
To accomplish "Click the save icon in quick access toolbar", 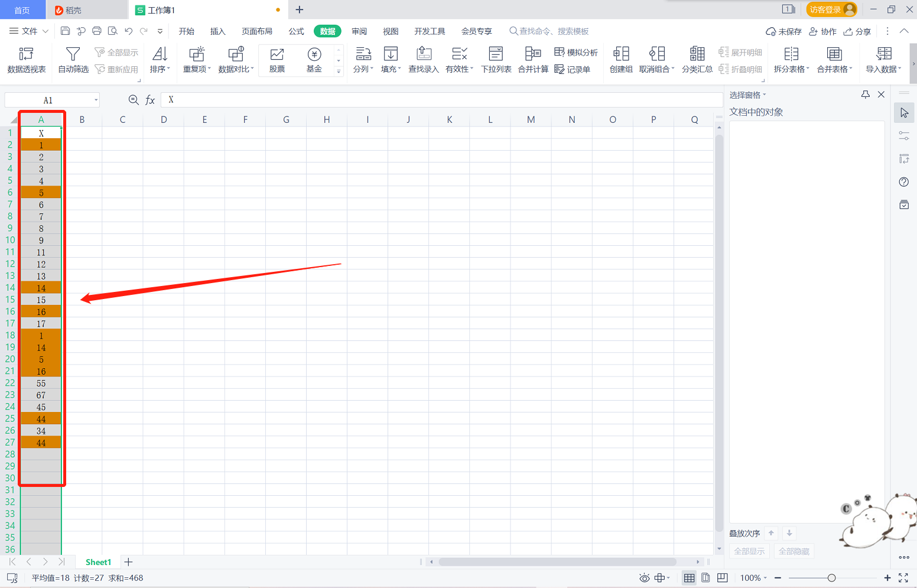I will tap(66, 31).
